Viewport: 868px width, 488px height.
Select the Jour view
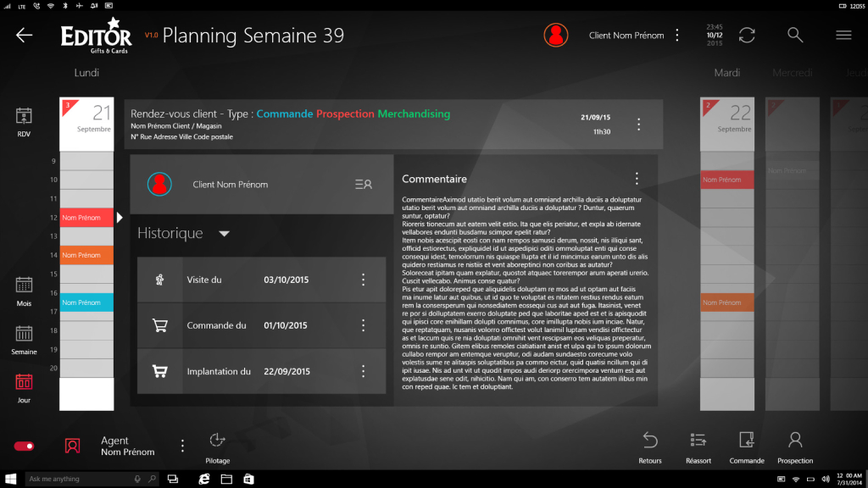click(24, 383)
